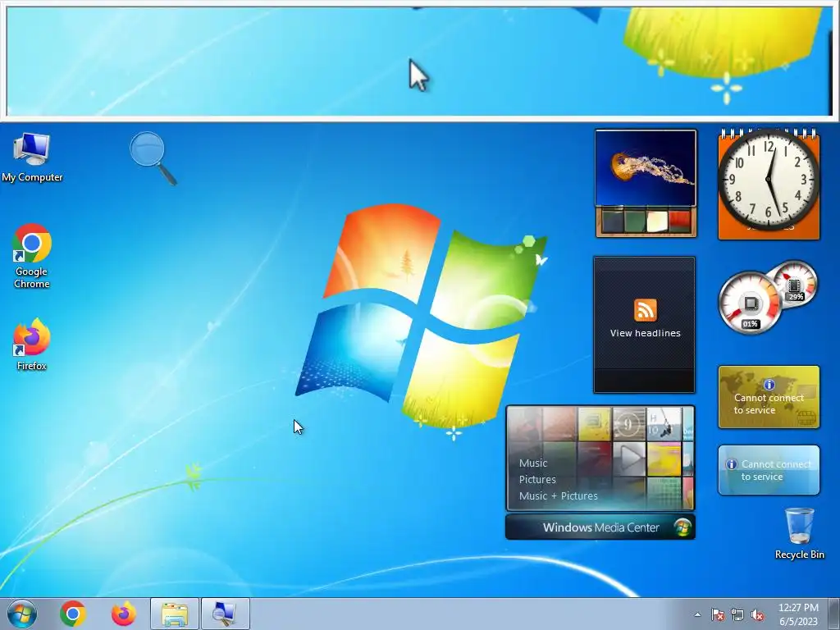
Task: Select Music + Pictures in Media Center gadget
Action: [558, 496]
